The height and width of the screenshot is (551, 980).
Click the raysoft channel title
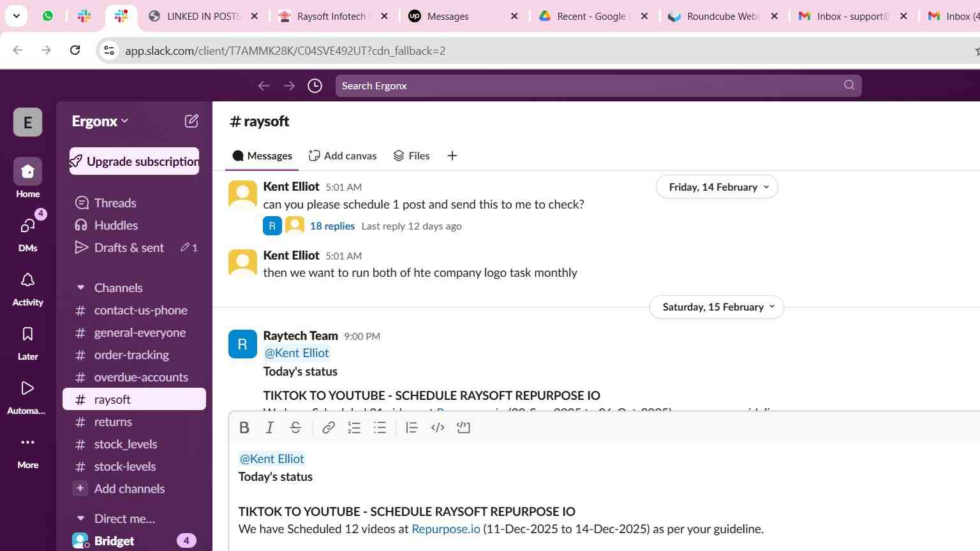(x=259, y=121)
